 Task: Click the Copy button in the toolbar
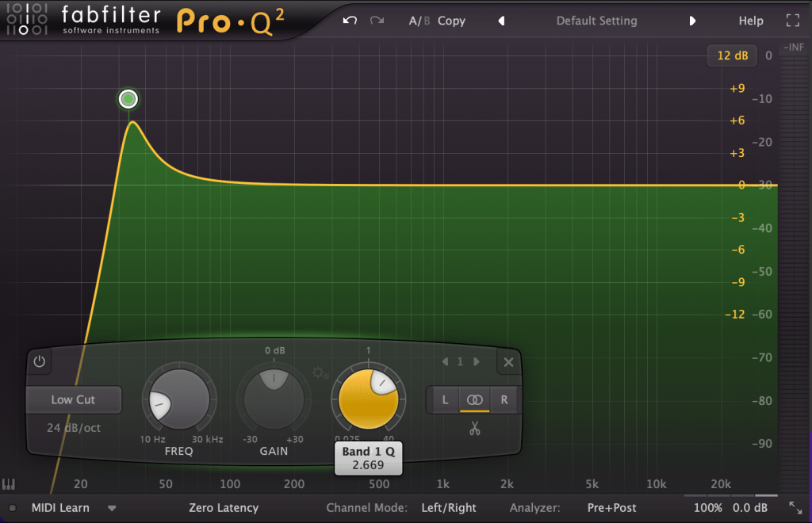450,21
